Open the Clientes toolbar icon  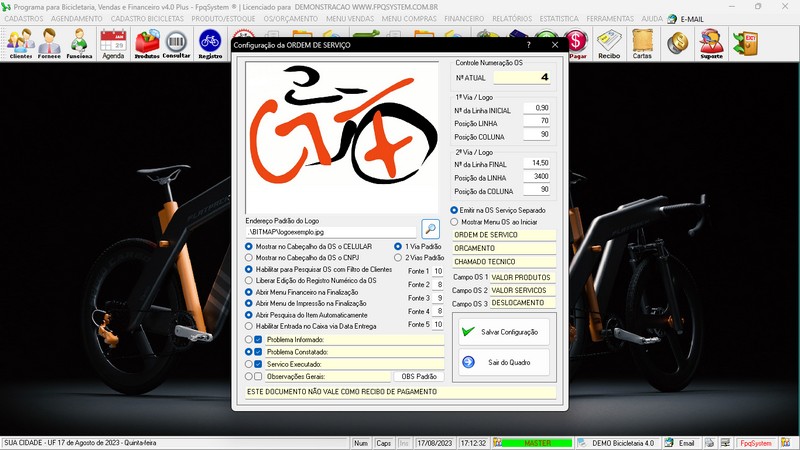coord(20,43)
